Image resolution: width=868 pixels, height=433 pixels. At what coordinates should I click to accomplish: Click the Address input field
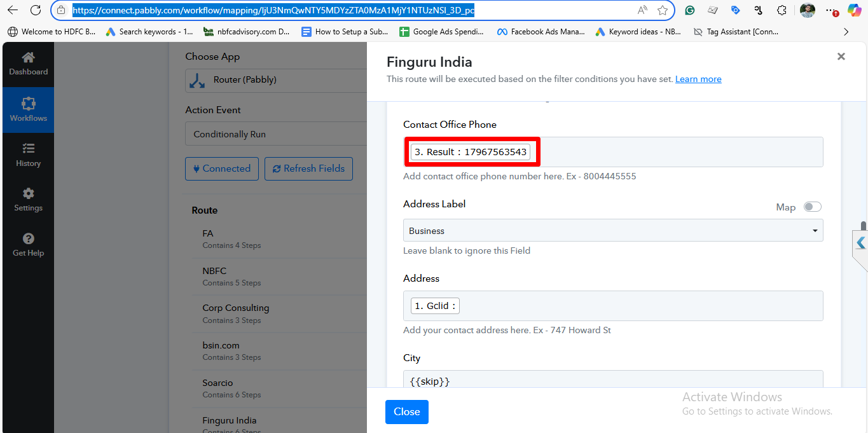click(613, 306)
